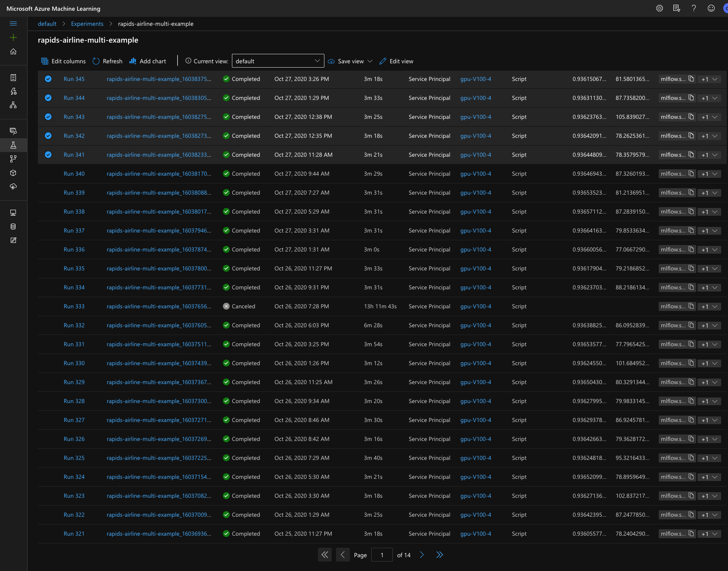The image size is (728, 571).
Task: Select the Automated ML icon
Action: pos(13,91)
